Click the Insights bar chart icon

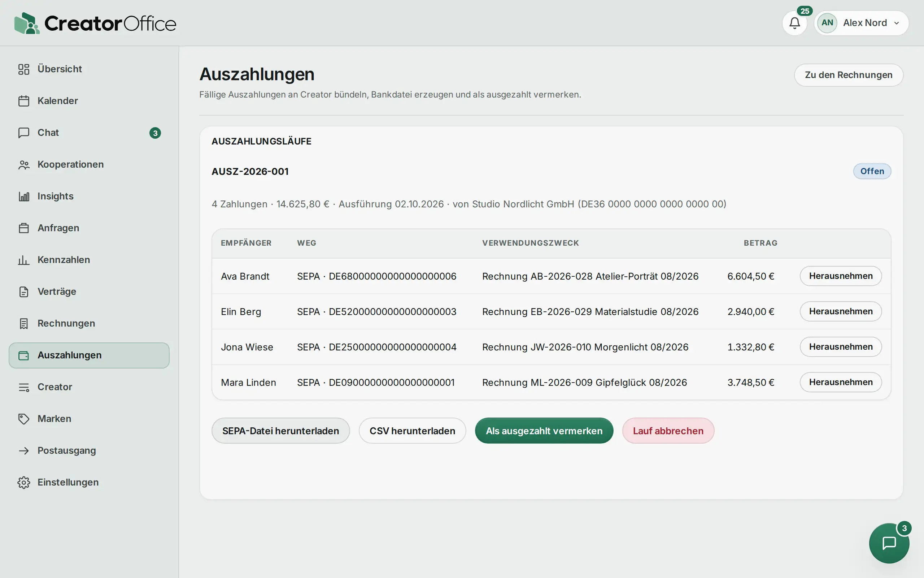click(24, 196)
